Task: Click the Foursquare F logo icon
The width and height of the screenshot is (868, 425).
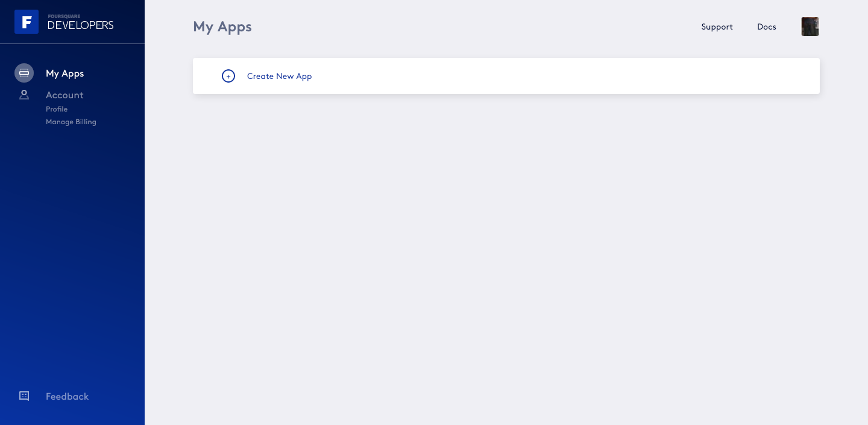Action: [27, 22]
